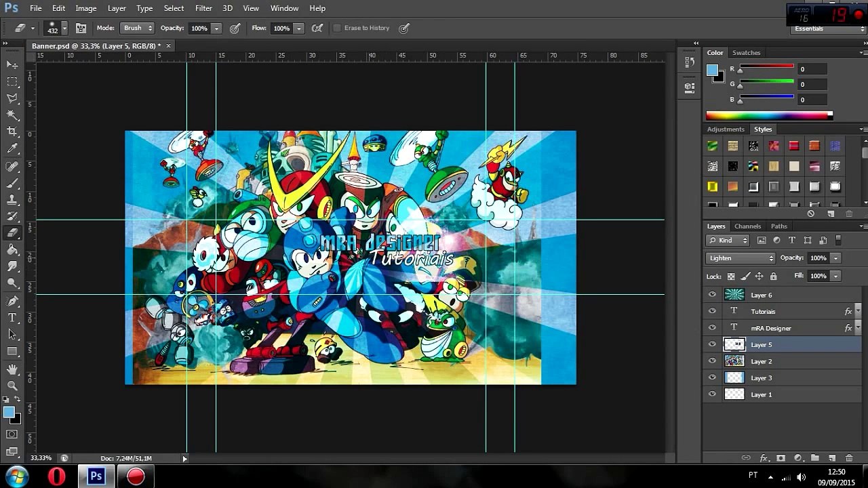This screenshot has width=868, height=488.
Task: Select the Eyedropper tool
Action: click(x=12, y=148)
